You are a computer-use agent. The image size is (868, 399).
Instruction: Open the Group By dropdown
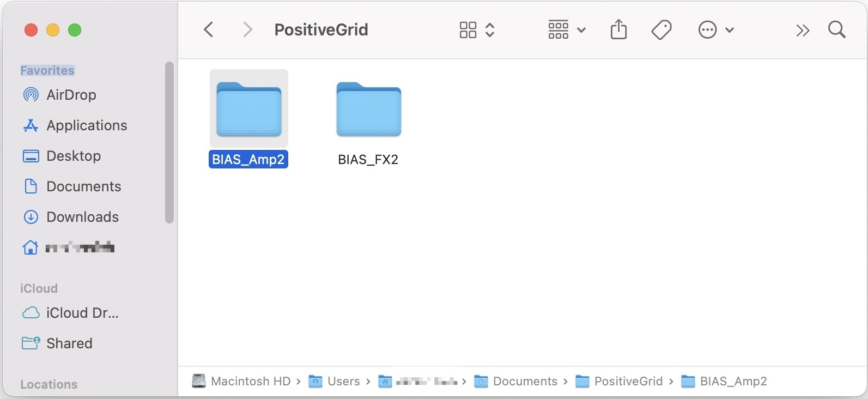(x=567, y=29)
